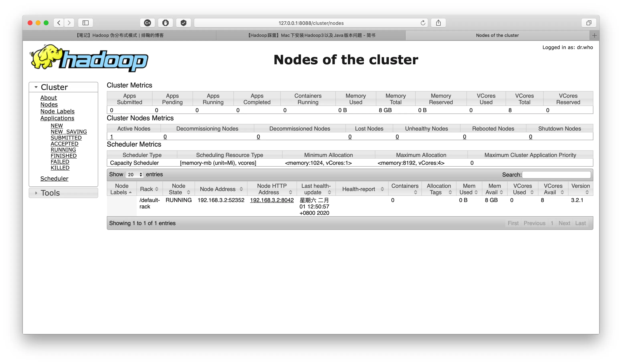Open node HTTP address 192.168.3.2:8042

click(272, 200)
